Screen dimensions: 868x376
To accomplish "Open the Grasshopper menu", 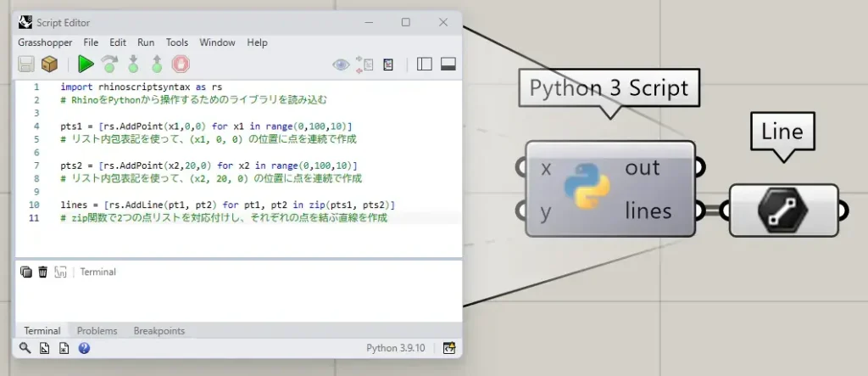I will tap(45, 42).
